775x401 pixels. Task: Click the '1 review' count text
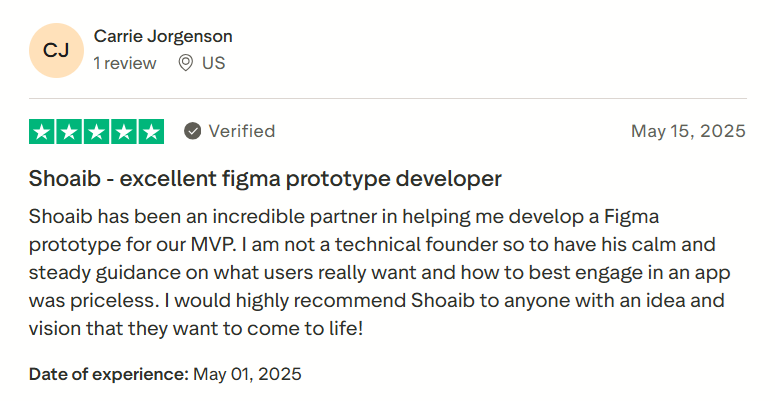tap(125, 63)
